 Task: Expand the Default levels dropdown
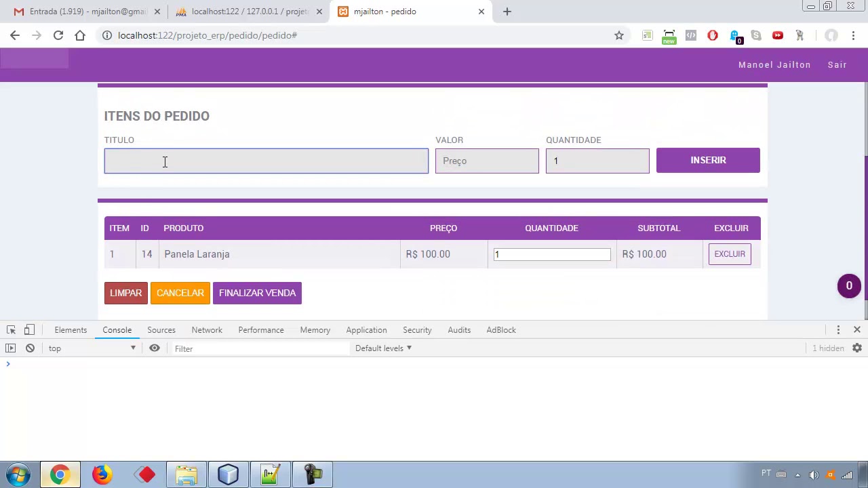pyautogui.click(x=383, y=348)
